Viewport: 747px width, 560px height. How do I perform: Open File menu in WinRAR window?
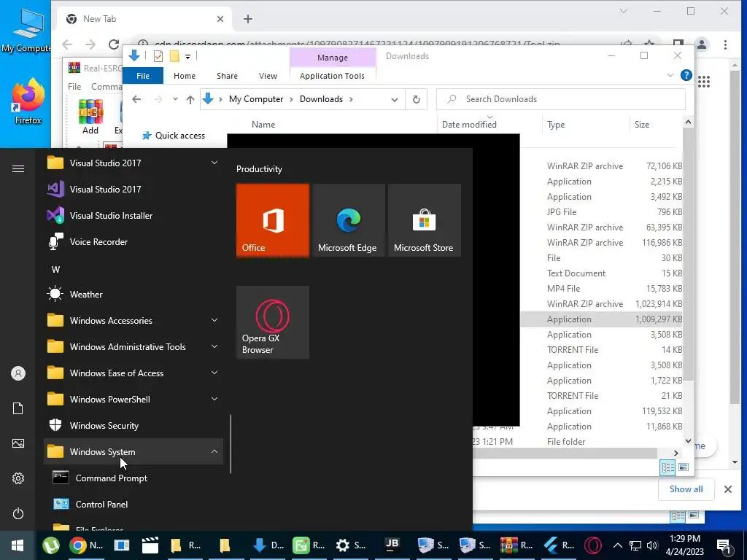[x=75, y=87]
